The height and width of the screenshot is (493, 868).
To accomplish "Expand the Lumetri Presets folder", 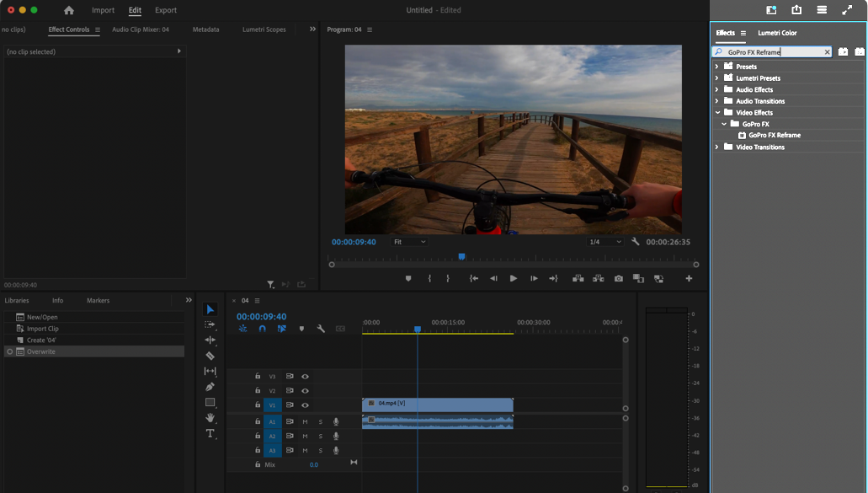I will coord(717,78).
